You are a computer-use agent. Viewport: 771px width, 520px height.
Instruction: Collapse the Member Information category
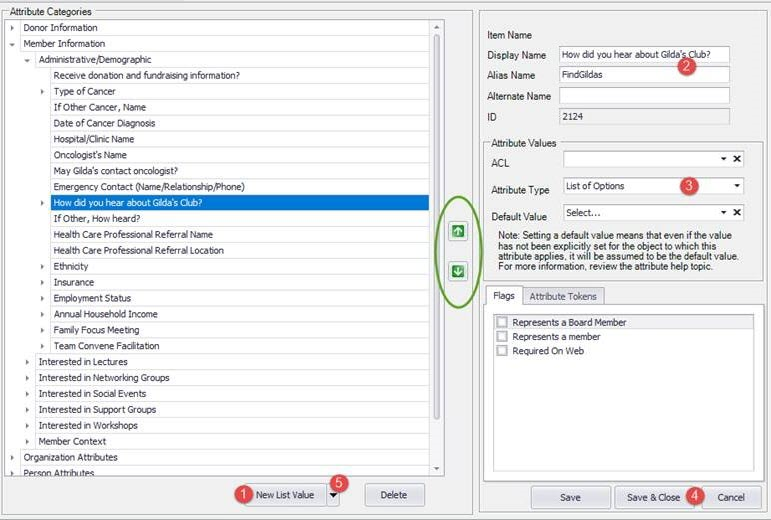12,44
